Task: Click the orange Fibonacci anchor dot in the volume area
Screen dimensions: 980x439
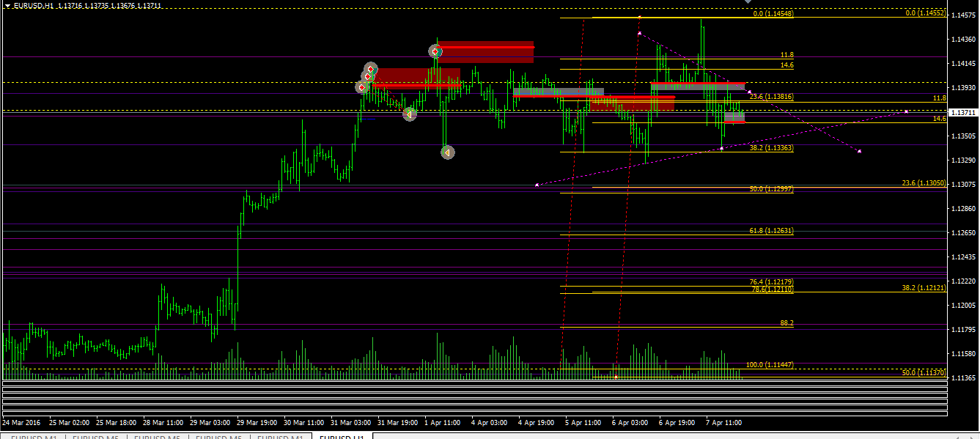Action: [x=616, y=377]
